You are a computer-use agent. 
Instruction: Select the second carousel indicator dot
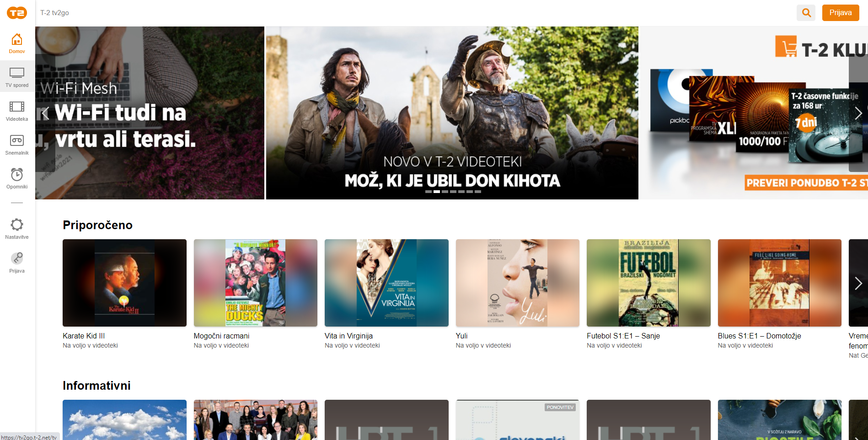click(x=437, y=192)
